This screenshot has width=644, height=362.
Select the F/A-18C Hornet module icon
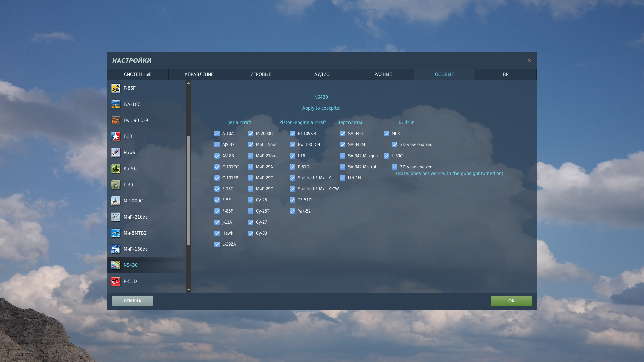(x=116, y=104)
